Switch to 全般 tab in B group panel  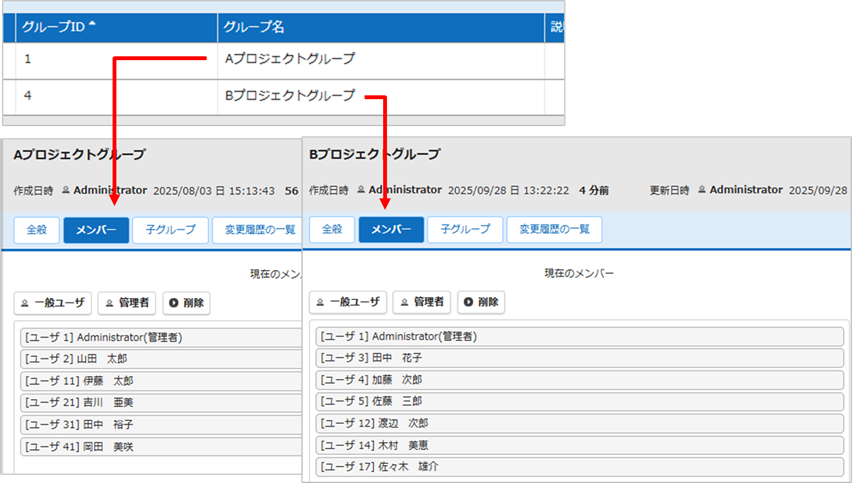point(331,230)
